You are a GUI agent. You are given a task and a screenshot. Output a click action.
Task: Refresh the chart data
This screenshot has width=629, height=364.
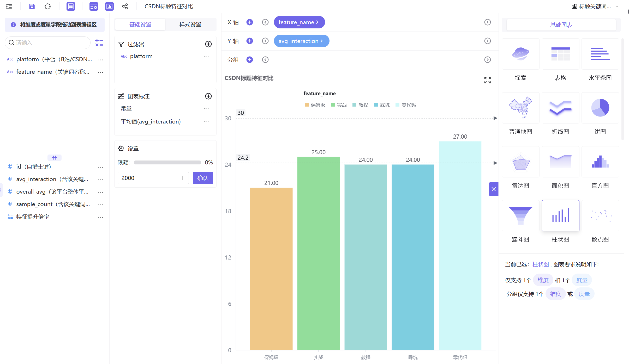pyautogui.click(x=47, y=7)
